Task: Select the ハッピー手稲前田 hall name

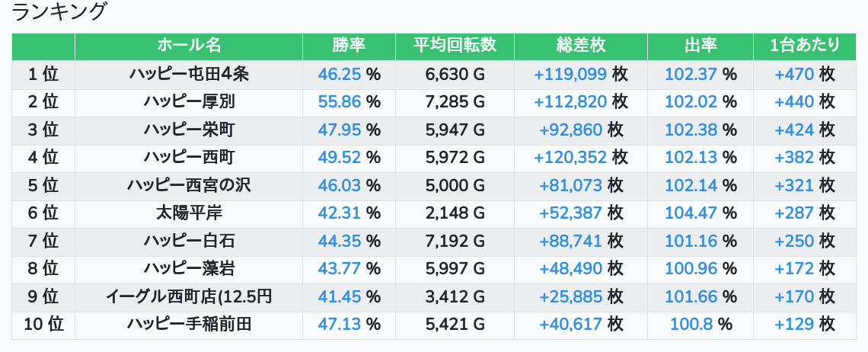Action: pyautogui.click(x=189, y=325)
